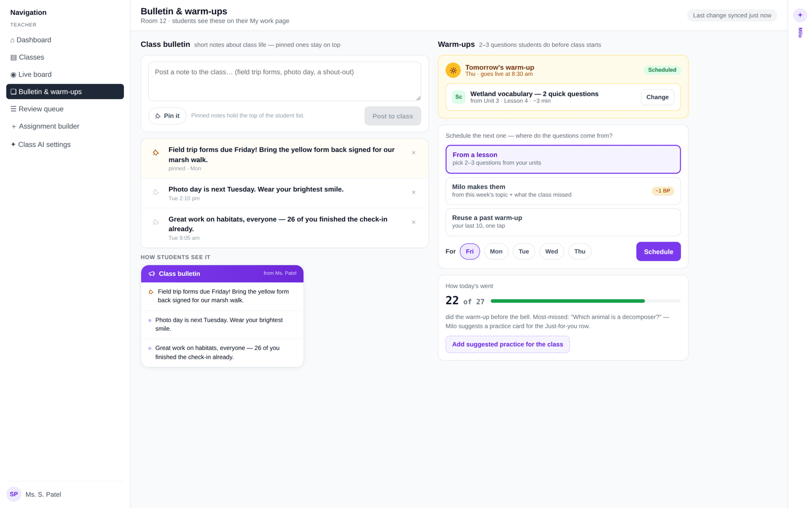The width and height of the screenshot is (812, 508).
Task: Click the Schedule button
Action: tap(658, 251)
